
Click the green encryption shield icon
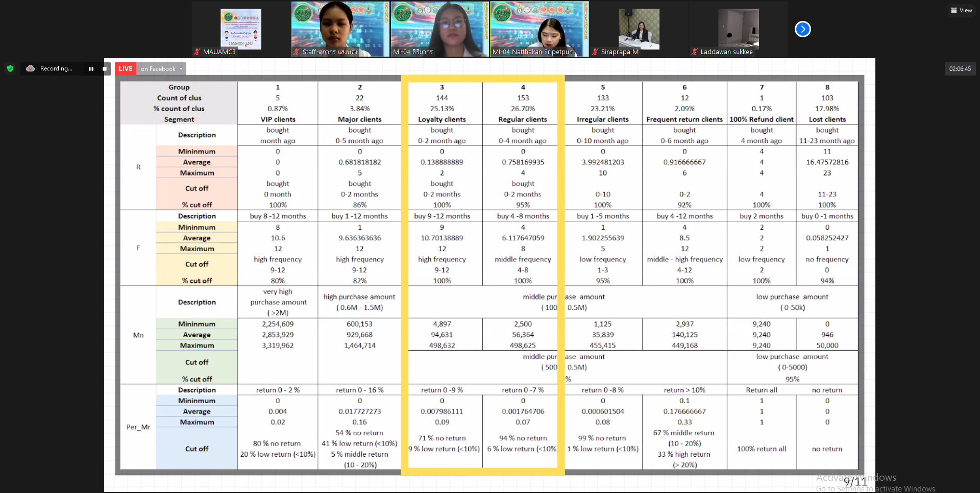[x=10, y=68]
